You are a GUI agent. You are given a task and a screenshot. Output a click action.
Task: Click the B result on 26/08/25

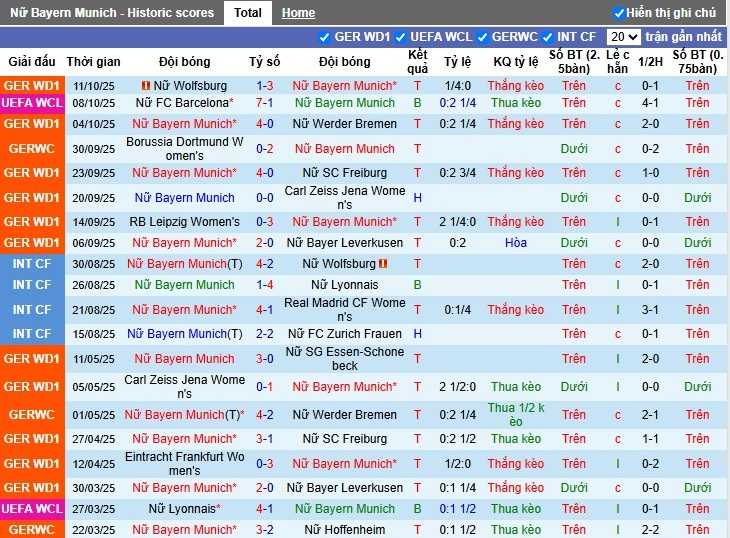click(417, 285)
